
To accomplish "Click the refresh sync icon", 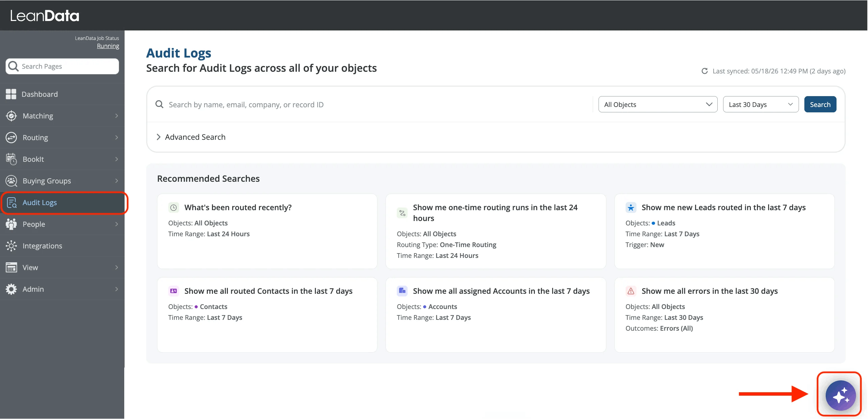I will [x=704, y=71].
